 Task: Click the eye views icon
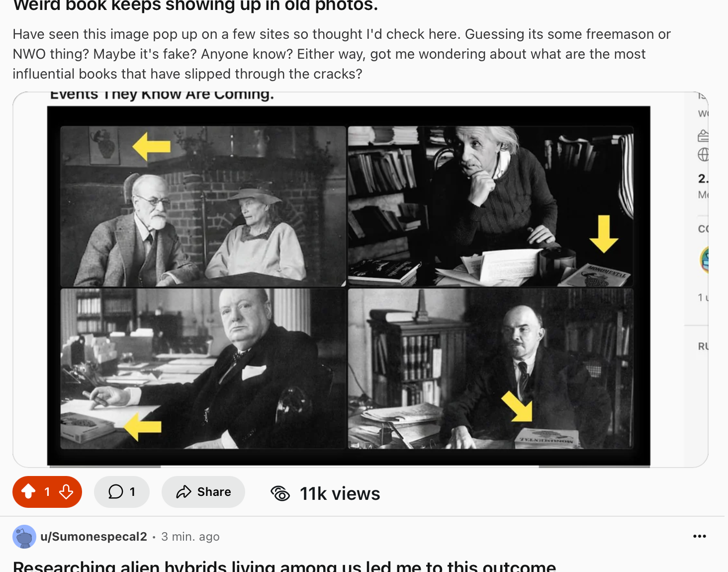click(280, 493)
